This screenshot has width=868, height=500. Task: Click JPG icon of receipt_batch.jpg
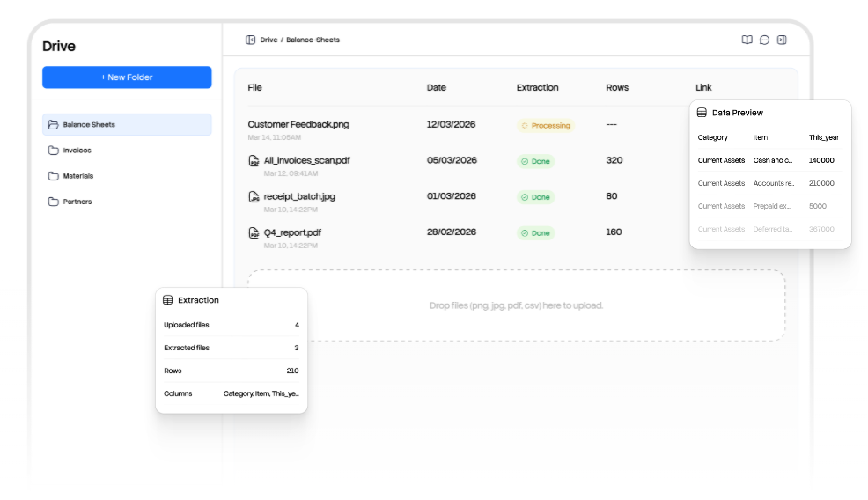[x=254, y=196]
